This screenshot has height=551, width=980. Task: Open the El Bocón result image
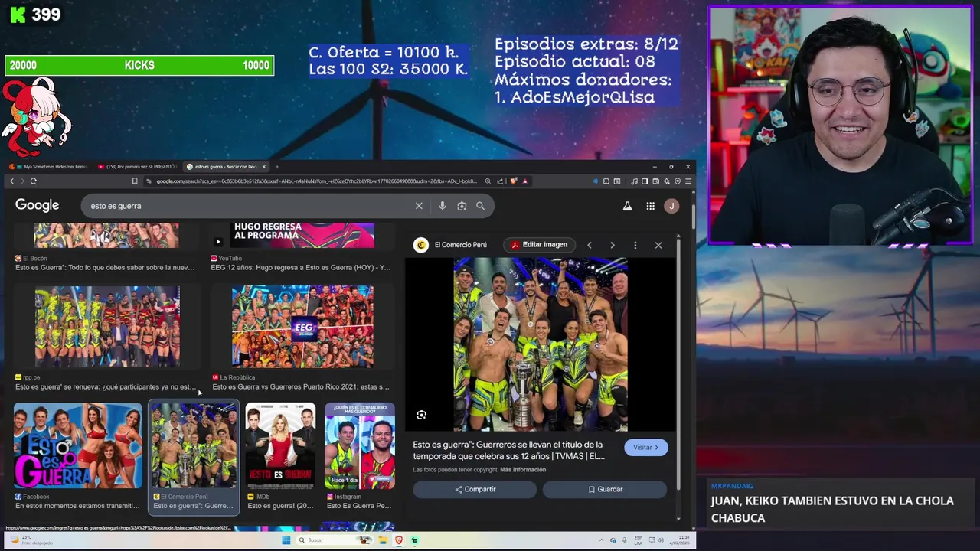click(x=107, y=236)
